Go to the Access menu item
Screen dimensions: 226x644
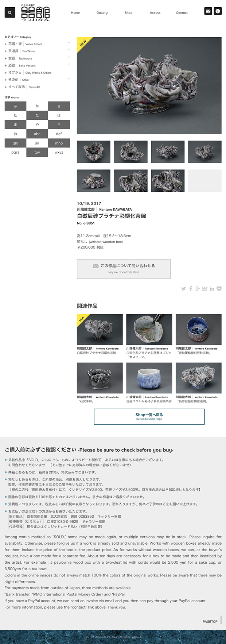pos(155,13)
